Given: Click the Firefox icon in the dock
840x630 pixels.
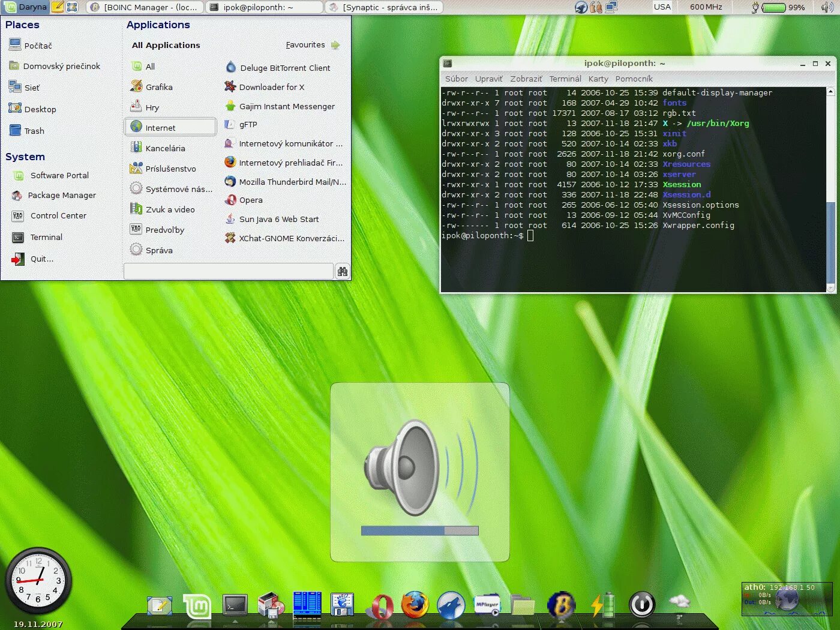Looking at the screenshot, I should [x=415, y=605].
